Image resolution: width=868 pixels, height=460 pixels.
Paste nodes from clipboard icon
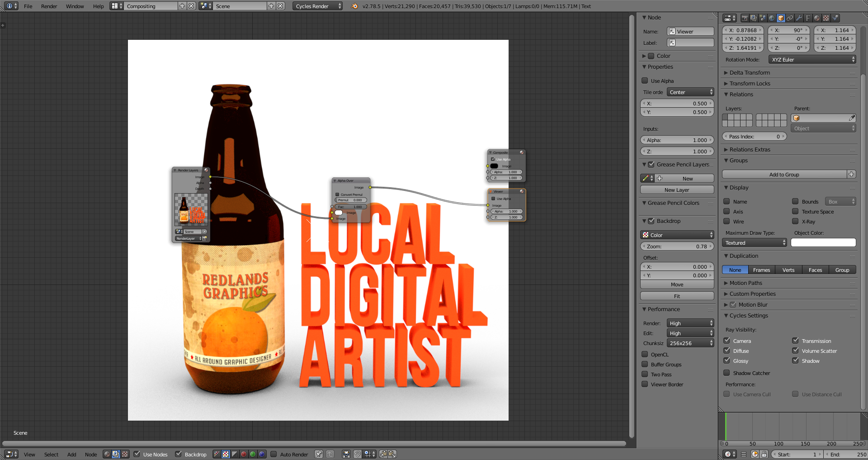tap(392, 454)
